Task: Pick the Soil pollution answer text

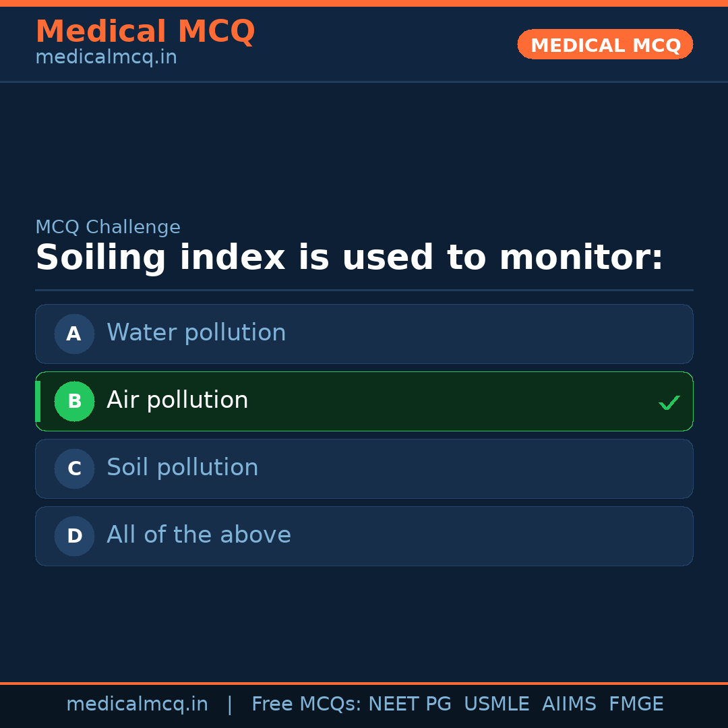Action: (x=183, y=468)
